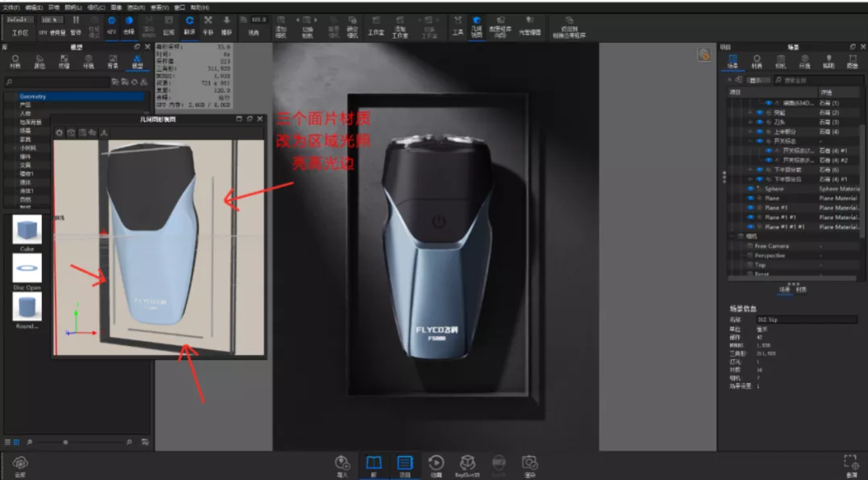The width and height of the screenshot is (868, 480).
Task: Hide the Plane #1 #1 #1 object
Action: click(750, 227)
